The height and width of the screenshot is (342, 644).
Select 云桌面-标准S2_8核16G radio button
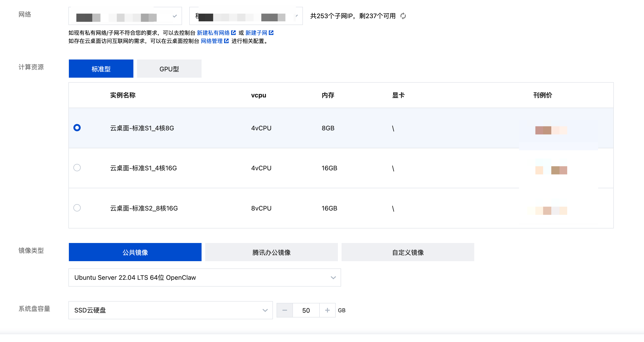click(77, 208)
